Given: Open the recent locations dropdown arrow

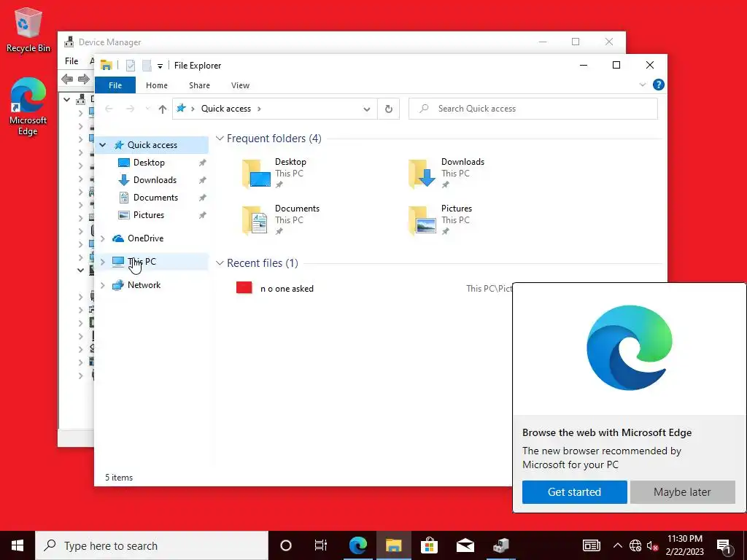Looking at the screenshot, I should pyautogui.click(x=147, y=109).
